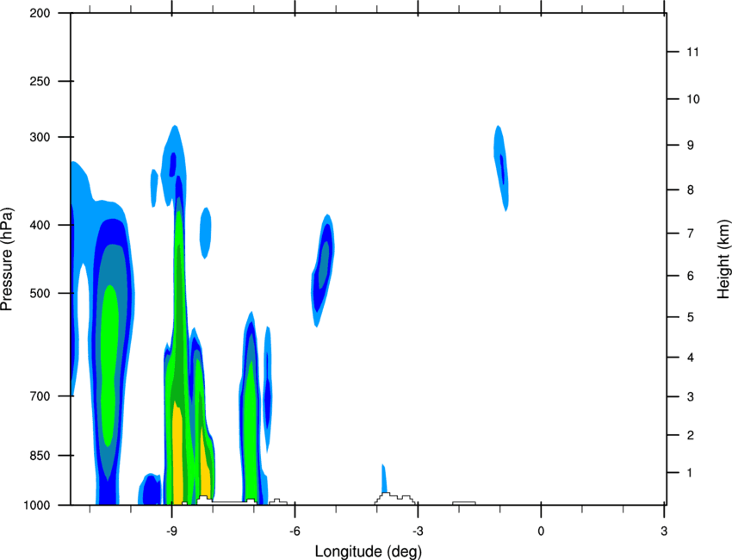Click the 9 km height tick label

(x=691, y=146)
